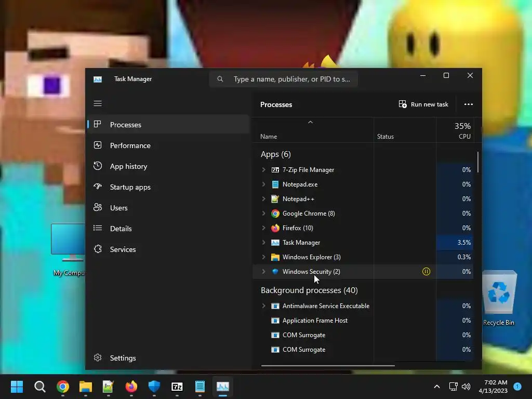The width and height of the screenshot is (532, 399).
Task: Open Windows Start menu from taskbar
Action: click(x=17, y=387)
